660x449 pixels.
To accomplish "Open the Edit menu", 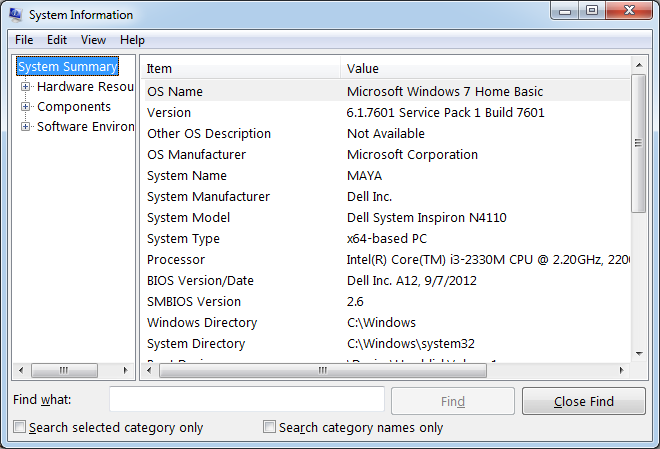I will [57, 40].
